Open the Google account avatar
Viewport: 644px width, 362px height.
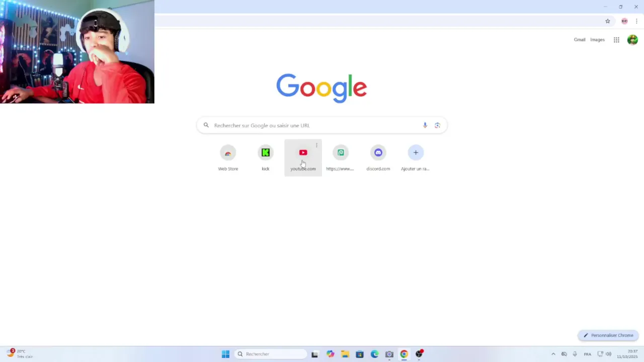pyautogui.click(x=632, y=40)
